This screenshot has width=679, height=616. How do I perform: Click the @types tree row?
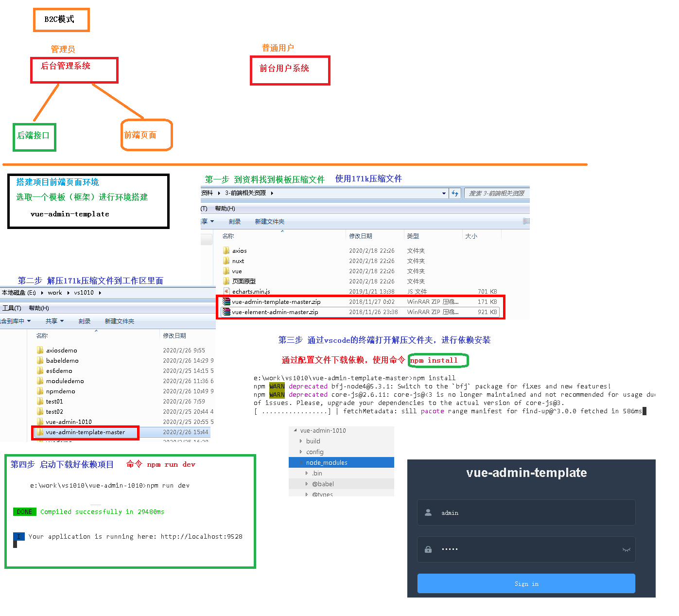click(341, 493)
